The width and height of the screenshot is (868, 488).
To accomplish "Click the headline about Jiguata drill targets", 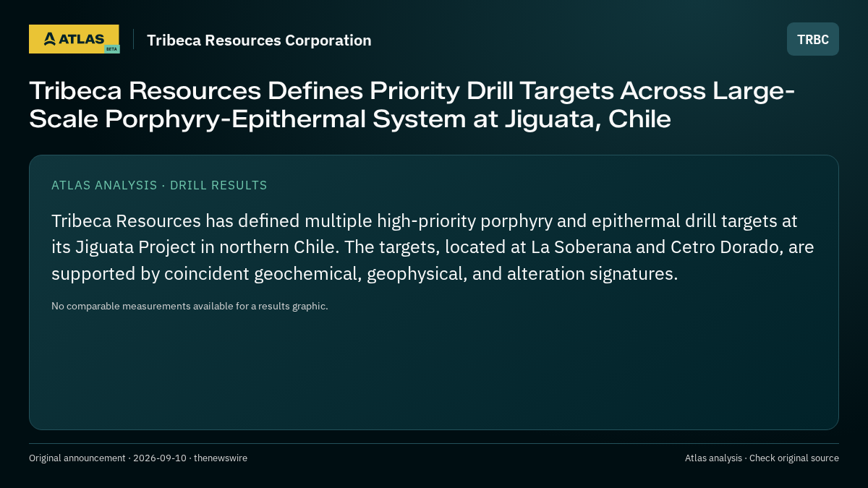I will pos(412,105).
